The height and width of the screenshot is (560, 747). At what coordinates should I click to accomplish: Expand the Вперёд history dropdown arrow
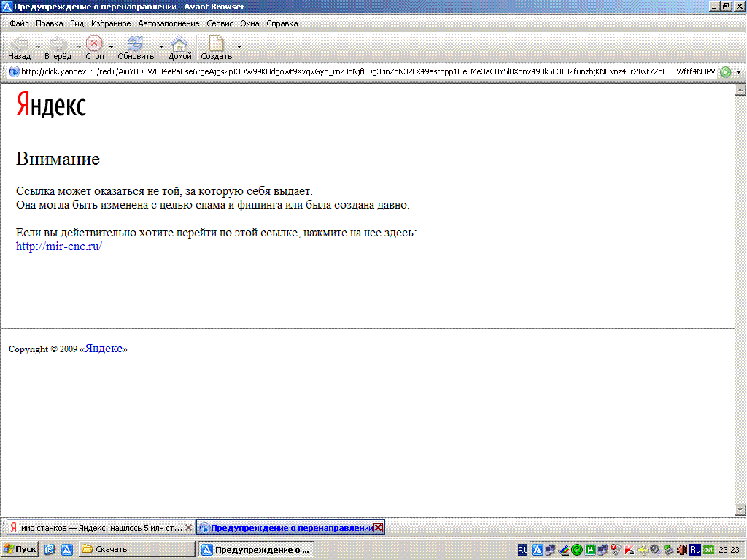click(x=79, y=47)
